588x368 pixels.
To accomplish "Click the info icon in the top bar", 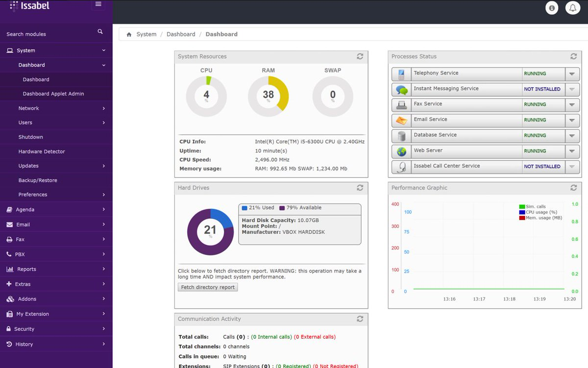I will pyautogui.click(x=552, y=8).
